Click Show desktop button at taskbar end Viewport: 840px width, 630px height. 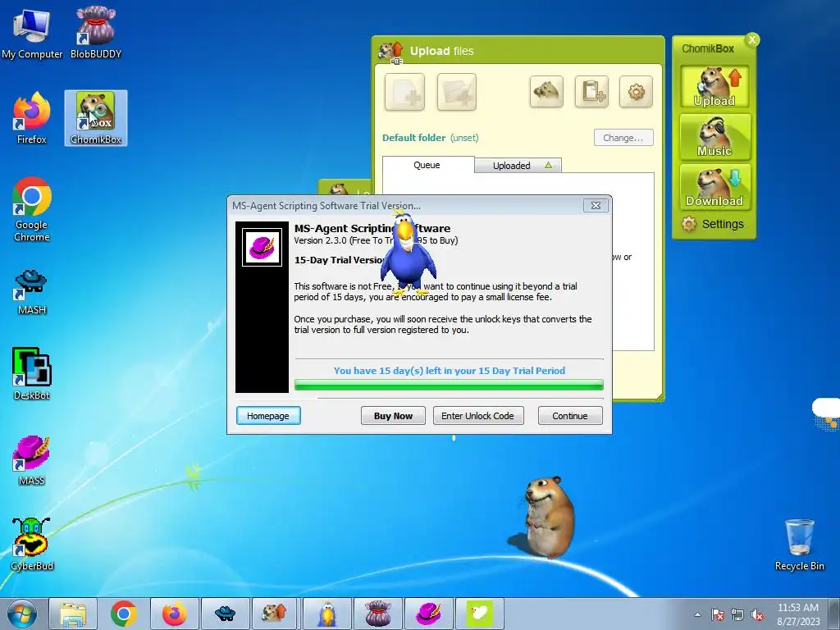click(x=834, y=614)
